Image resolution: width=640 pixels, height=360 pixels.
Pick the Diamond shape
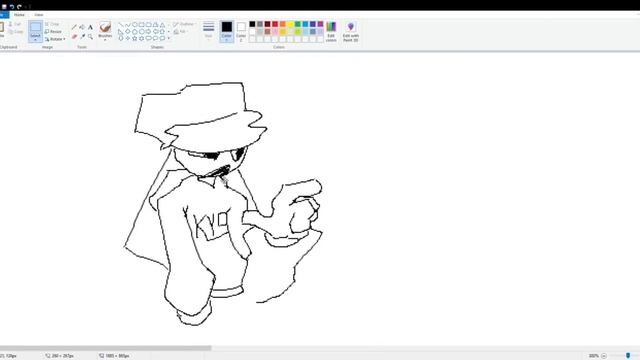click(128, 31)
